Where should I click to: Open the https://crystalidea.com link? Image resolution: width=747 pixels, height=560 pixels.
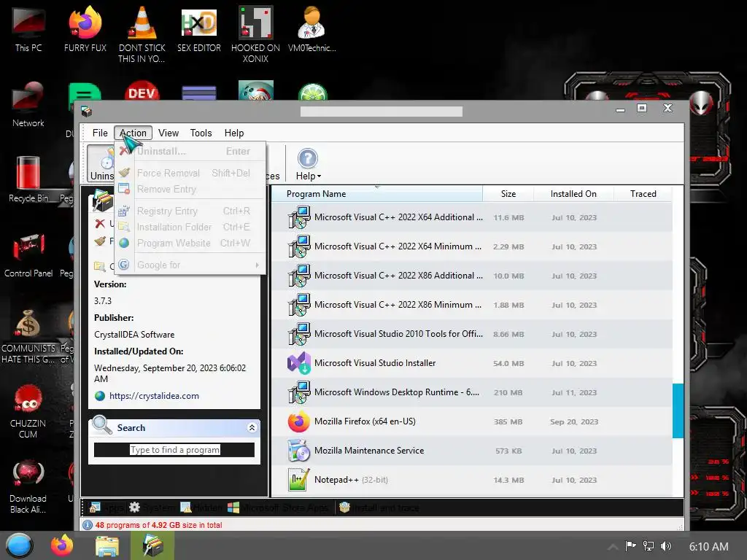tap(155, 396)
